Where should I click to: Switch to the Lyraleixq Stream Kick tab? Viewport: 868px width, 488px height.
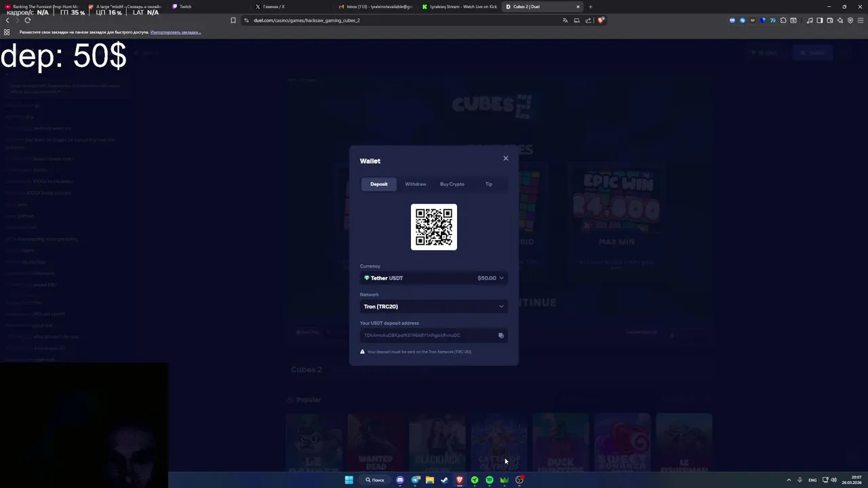click(458, 7)
